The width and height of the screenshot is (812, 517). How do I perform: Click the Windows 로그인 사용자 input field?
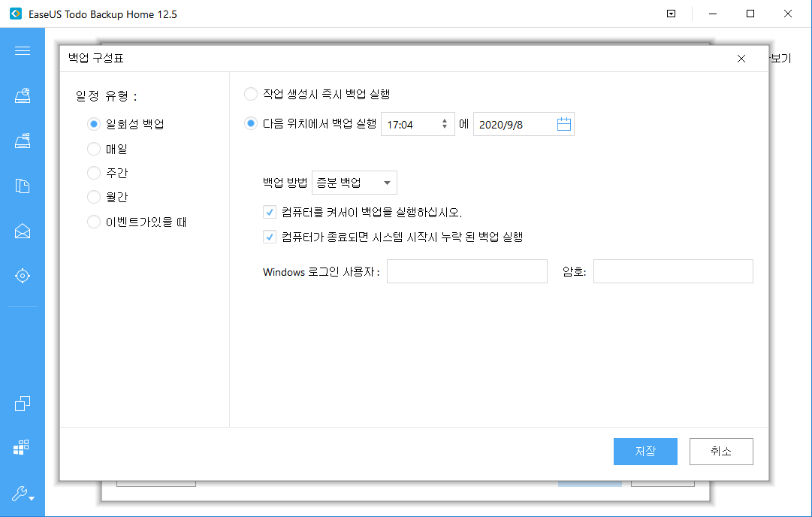466,271
